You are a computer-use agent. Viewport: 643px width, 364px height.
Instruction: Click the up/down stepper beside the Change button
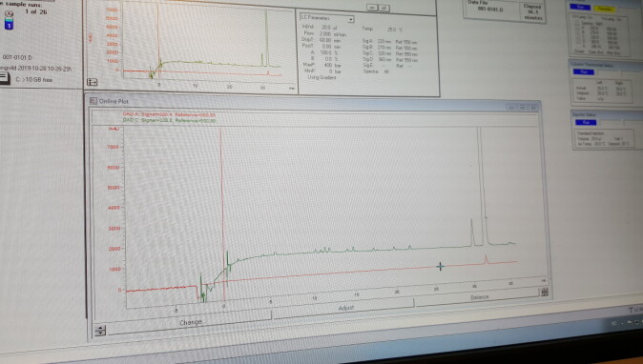pos(100,330)
